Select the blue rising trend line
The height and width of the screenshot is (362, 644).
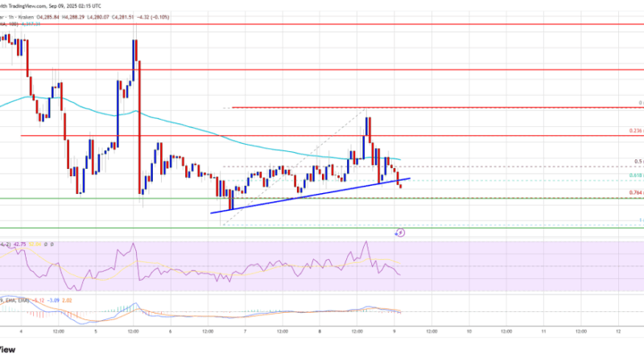coord(310,196)
